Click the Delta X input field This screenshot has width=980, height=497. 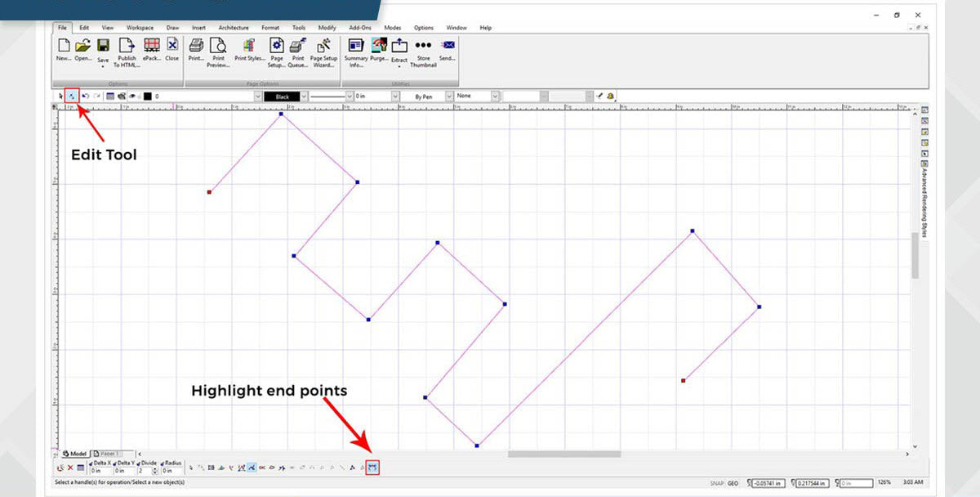[x=99, y=471]
